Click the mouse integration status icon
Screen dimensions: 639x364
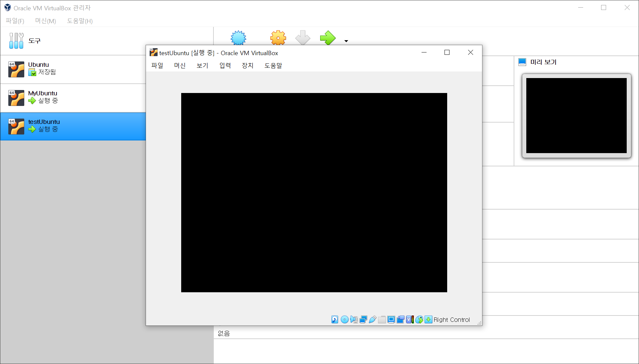pyautogui.click(x=419, y=319)
